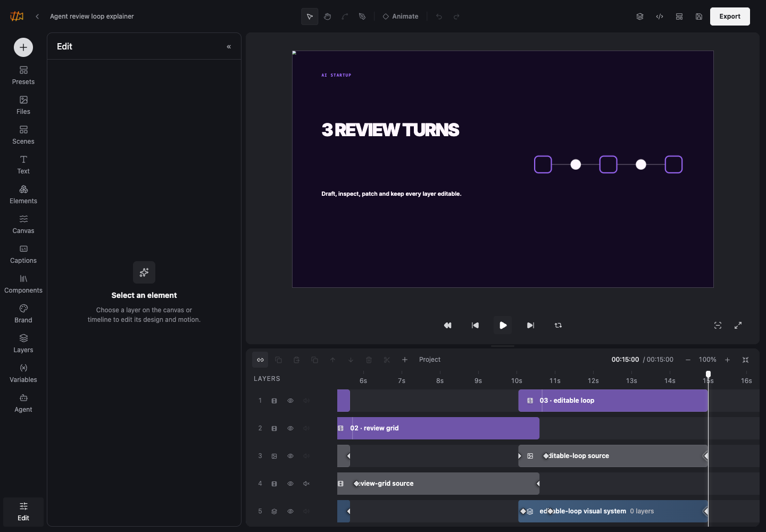Hide layer 1 using its eye icon
Viewport: 766px width, 532px height.
click(x=290, y=401)
